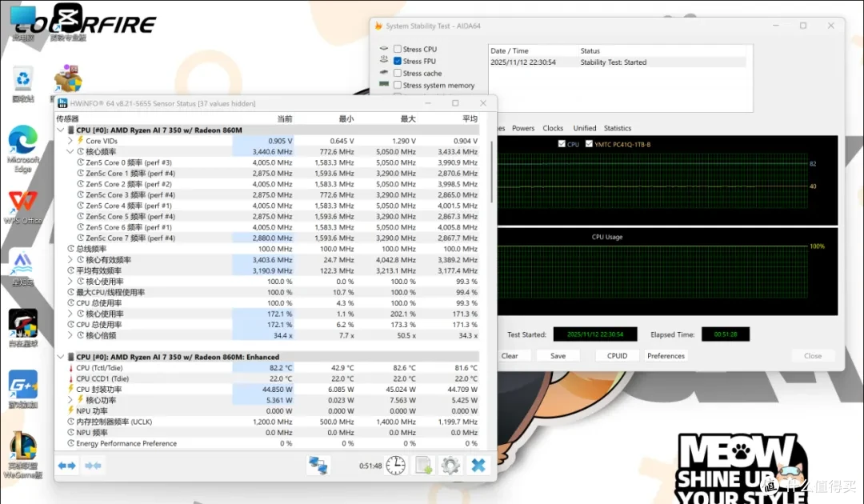Viewport: 864px width, 504px height.
Task: Open the Unified tab in AIDA64
Action: click(585, 128)
